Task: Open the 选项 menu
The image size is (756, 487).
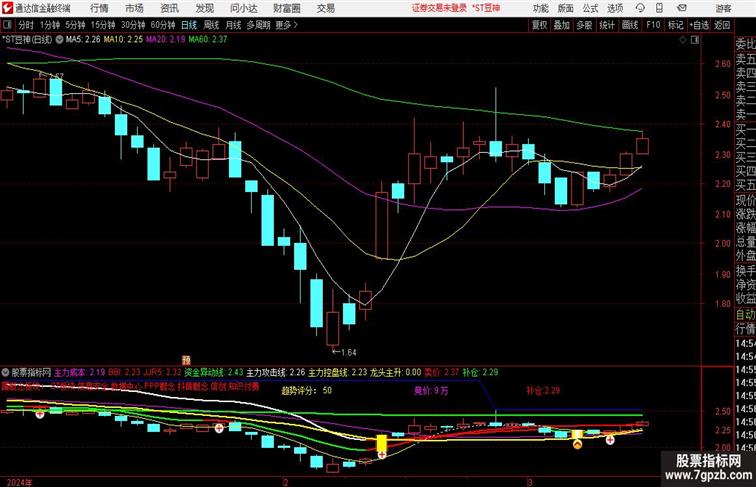Action: click(615, 8)
